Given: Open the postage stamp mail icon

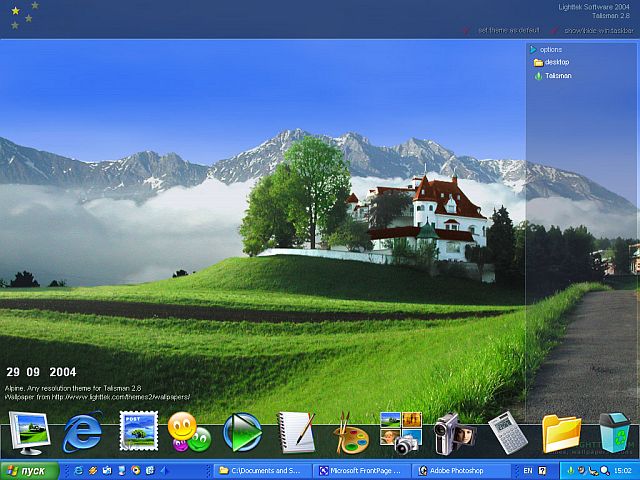Looking at the screenshot, I should coord(137,432).
